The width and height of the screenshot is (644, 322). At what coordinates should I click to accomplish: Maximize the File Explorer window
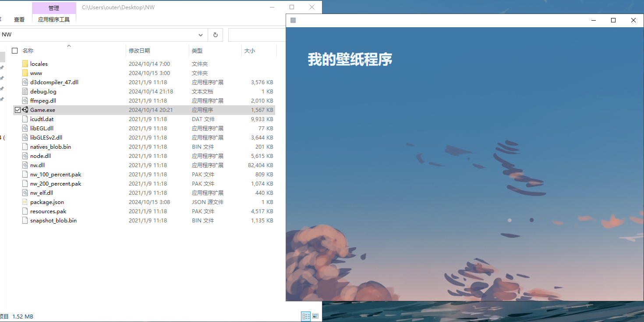coord(292,7)
